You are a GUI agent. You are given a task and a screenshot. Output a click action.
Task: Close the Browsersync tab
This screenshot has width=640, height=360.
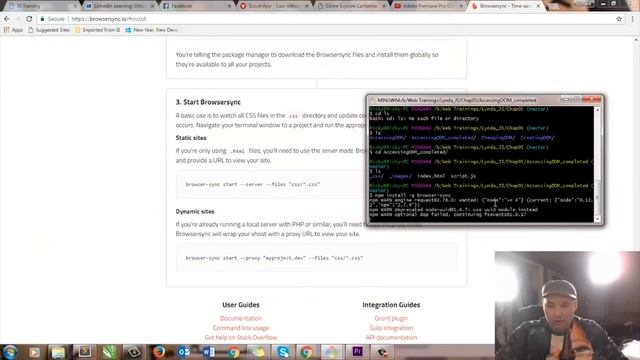click(x=538, y=6)
